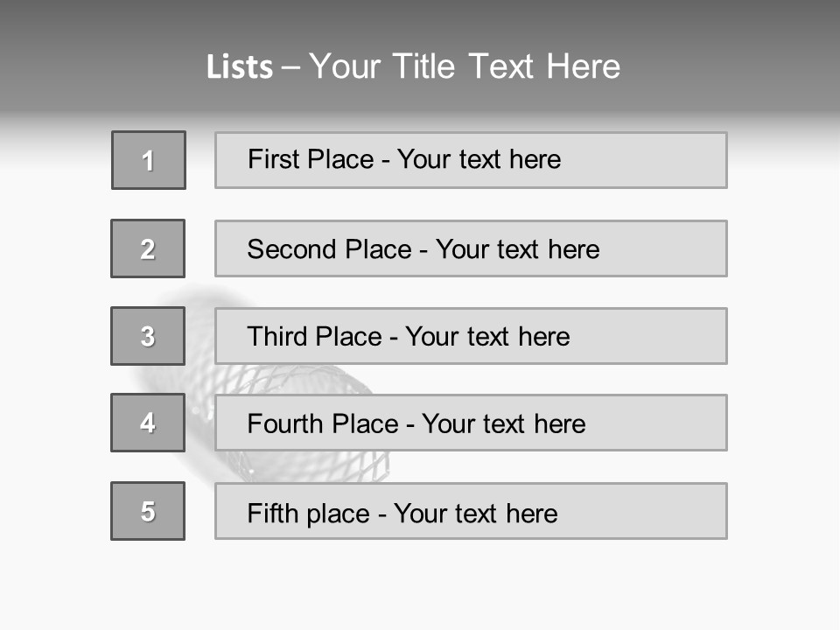Viewport: 840px width, 630px height.
Task: Click the empty right end of first bar
Action: click(665, 160)
